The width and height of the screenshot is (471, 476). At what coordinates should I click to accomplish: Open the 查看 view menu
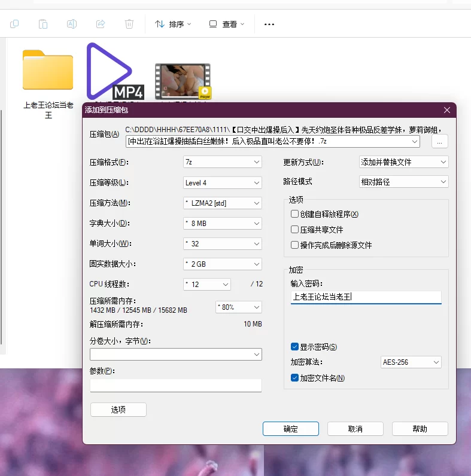(x=227, y=24)
